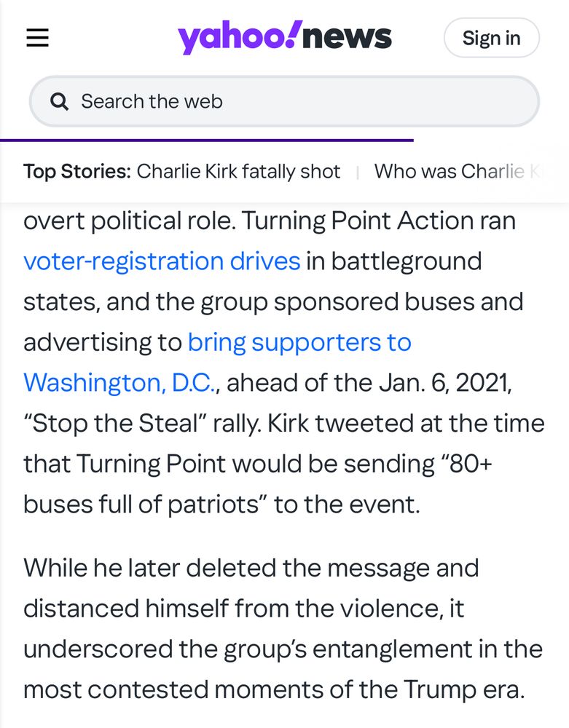Open the hamburger menu
This screenshot has height=728, width=569.
(38, 38)
